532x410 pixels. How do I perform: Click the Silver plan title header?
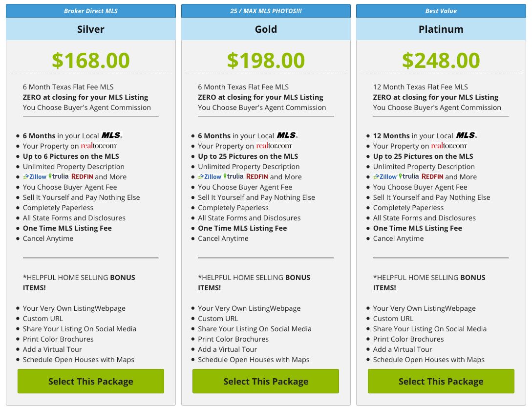[90, 29]
